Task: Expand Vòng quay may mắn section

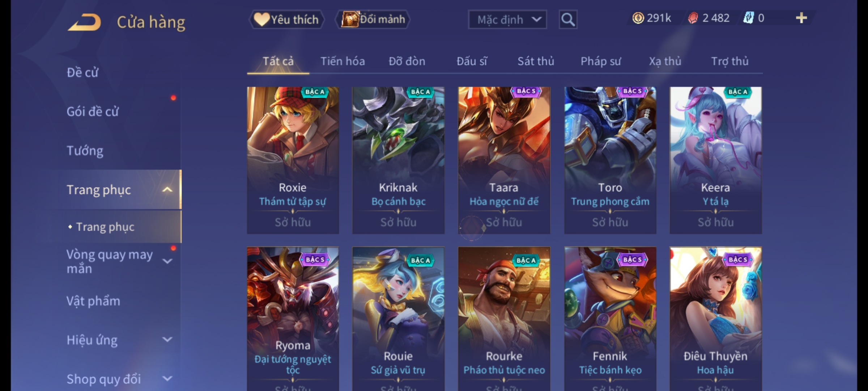Action: pyautogui.click(x=167, y=261)
